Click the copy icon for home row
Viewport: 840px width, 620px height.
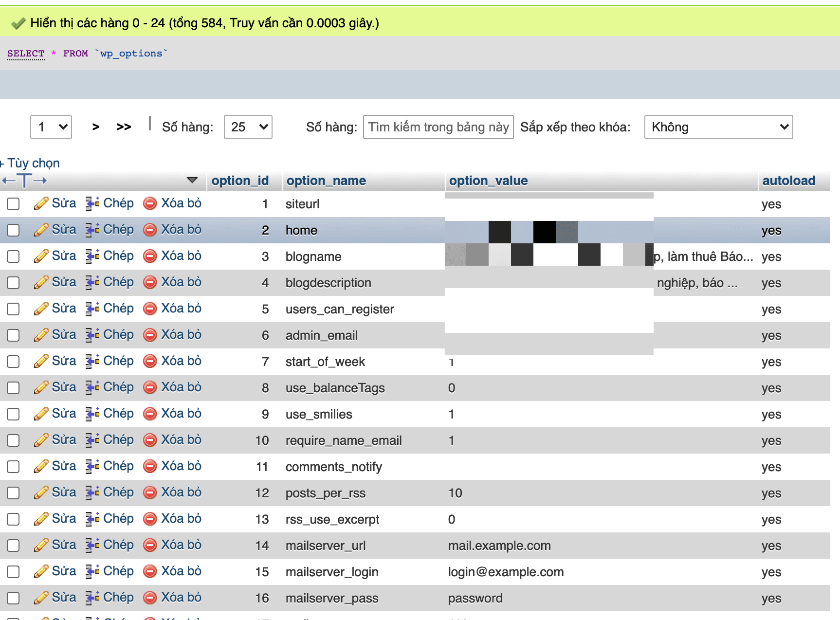[92, 230]
